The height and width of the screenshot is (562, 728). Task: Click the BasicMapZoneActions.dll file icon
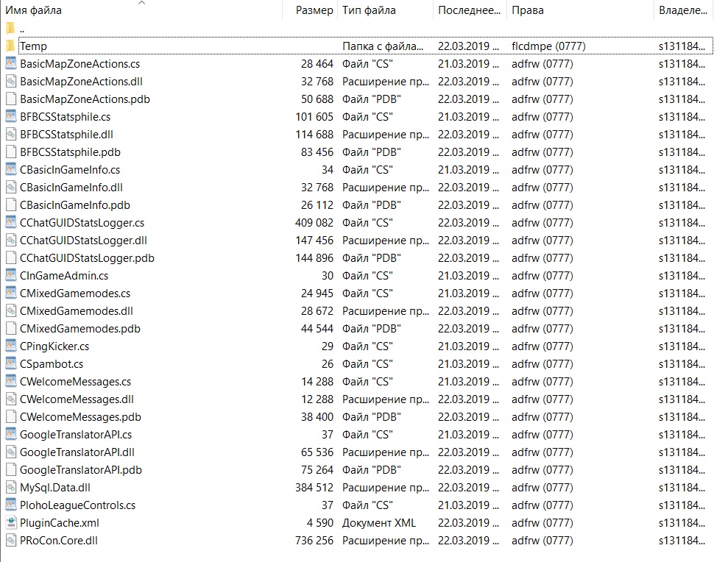point(11,81)
